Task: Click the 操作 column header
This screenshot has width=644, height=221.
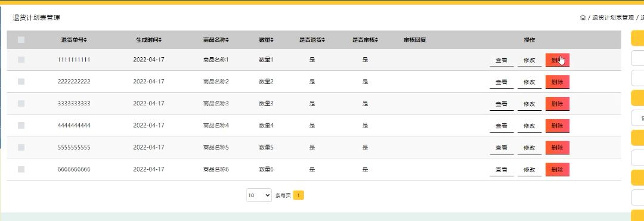Action: pos(530,40)
